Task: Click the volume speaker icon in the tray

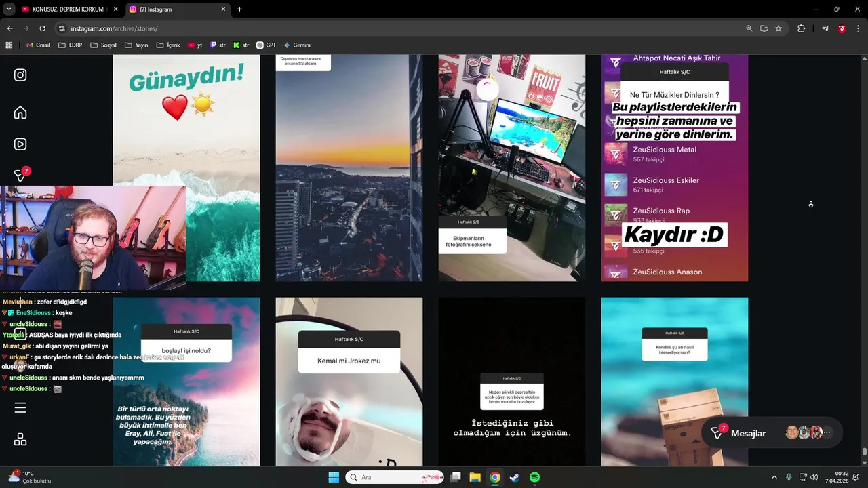Action: click(x=814, y=477)
